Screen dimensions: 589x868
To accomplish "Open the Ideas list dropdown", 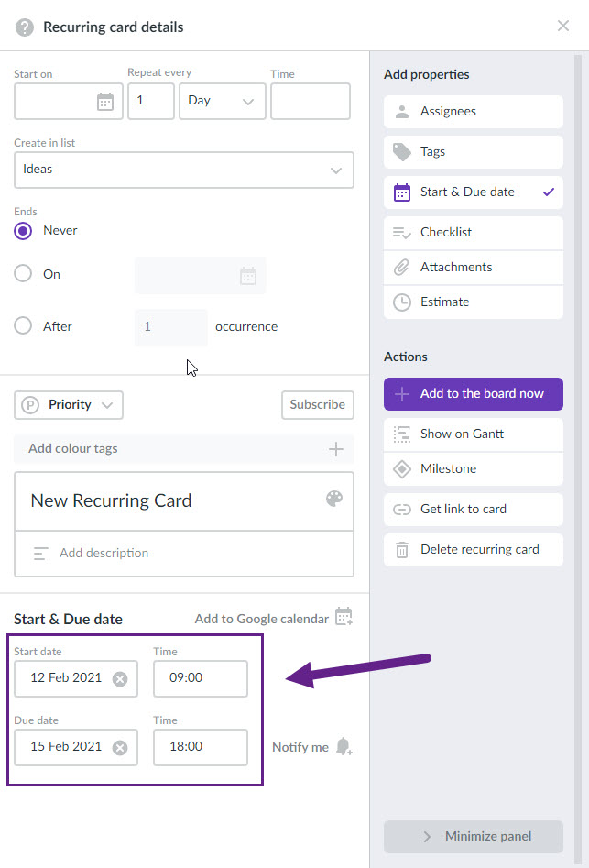I will click(184, 170).
